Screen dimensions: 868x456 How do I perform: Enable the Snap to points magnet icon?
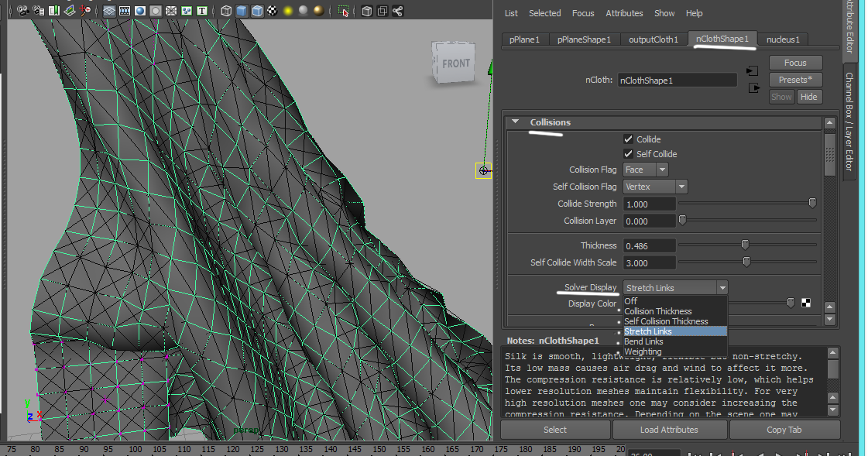(142, 10)
